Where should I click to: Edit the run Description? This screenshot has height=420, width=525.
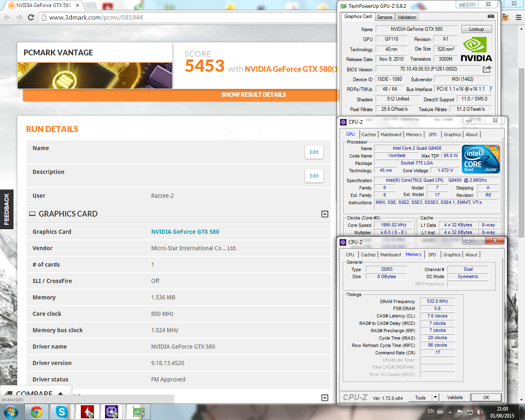314,176
